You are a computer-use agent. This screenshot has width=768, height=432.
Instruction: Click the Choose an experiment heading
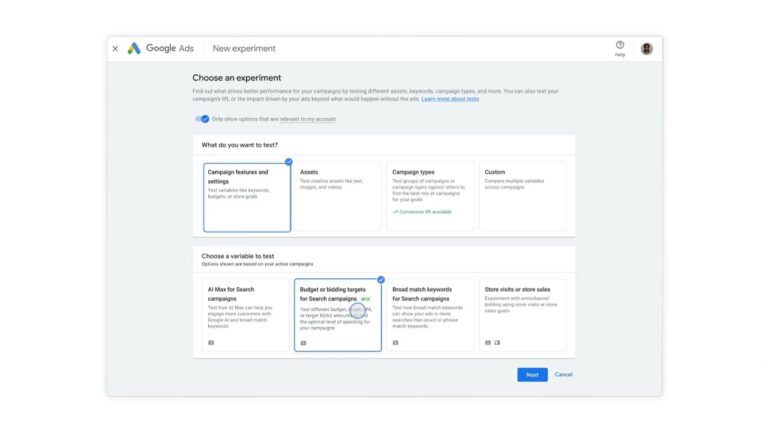237,78
